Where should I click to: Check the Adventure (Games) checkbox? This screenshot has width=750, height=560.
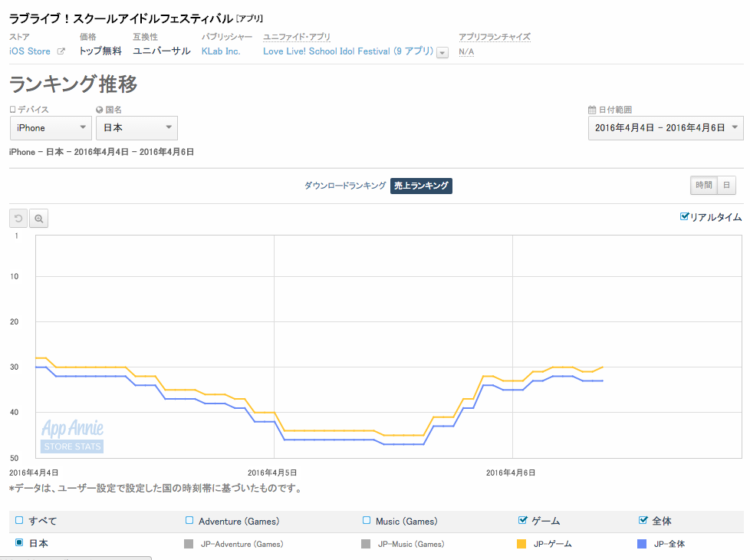tap(189, 521)
